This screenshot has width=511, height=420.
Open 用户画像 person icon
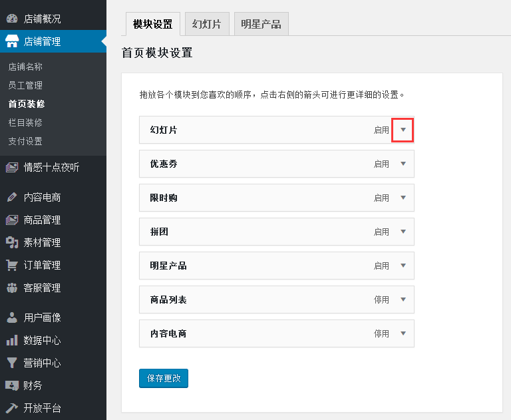pyautogui.click(x=12, y=317)
